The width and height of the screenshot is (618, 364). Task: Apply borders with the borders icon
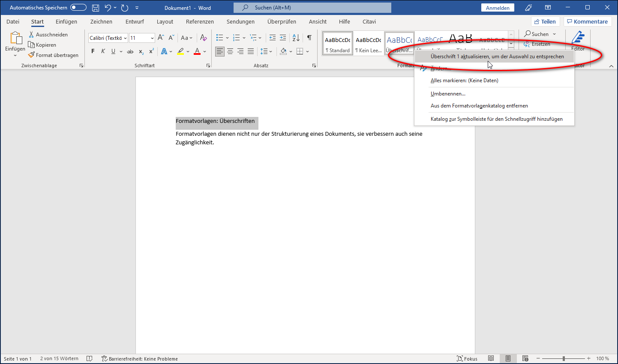300,51
